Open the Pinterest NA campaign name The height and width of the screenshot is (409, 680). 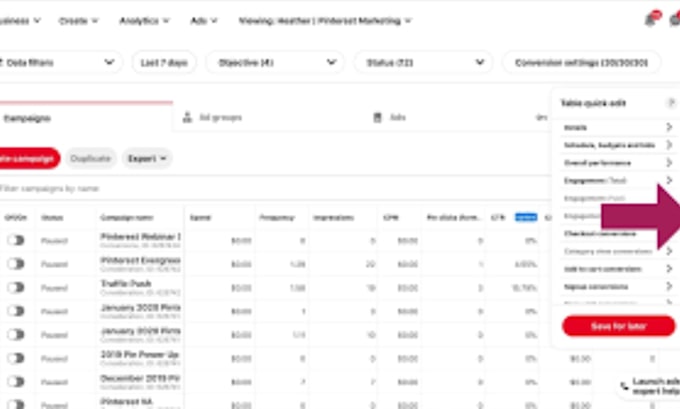pyautogui.click(x=126, y=401)
